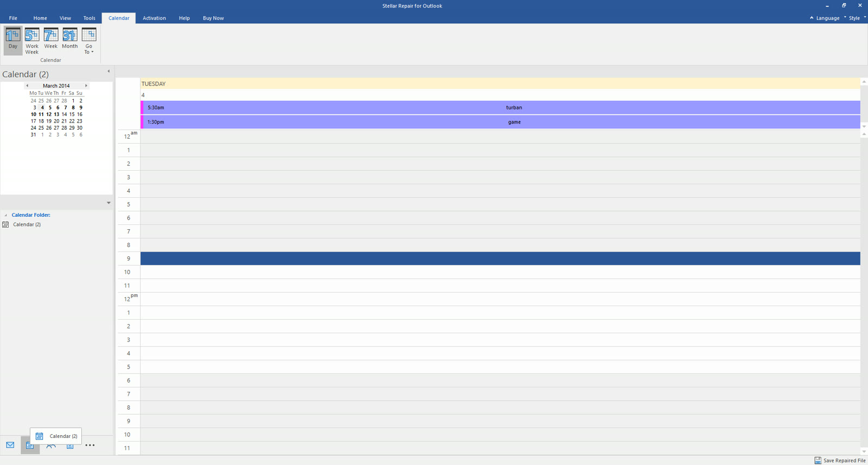Viewport: 868px width, 465px height.
Task: Click the Calendar Folder heading
Action: 31,215
